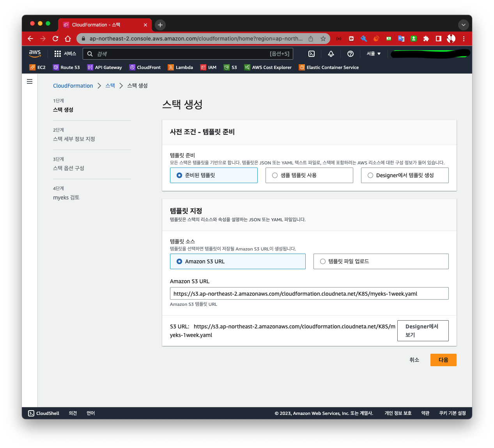The width and height of the screenshot is (494, 448).
Task: Click the browser address bar URL
Action: point(196,39)
